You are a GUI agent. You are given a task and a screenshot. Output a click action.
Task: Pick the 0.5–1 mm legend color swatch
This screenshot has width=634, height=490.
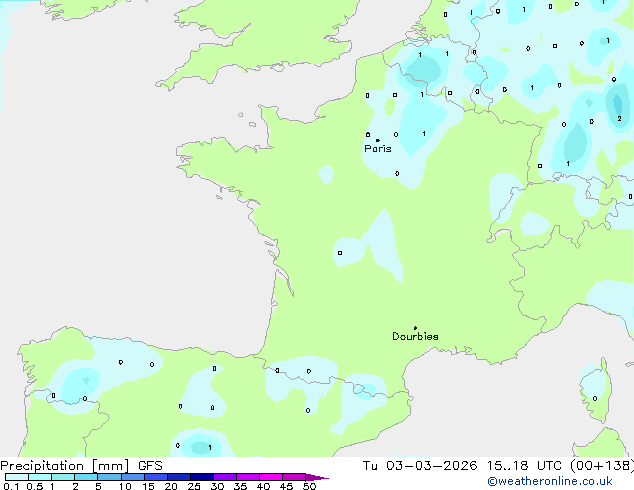tap(40, 477)
